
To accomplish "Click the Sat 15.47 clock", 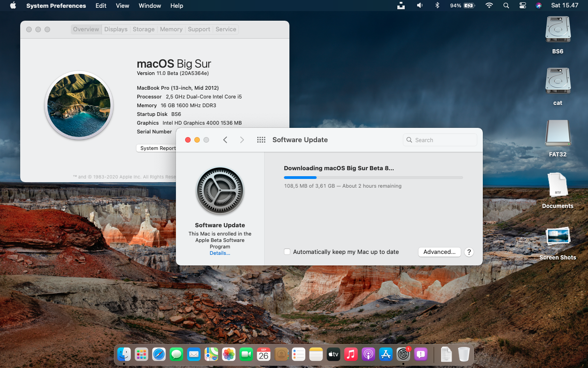I will point(565,6).
